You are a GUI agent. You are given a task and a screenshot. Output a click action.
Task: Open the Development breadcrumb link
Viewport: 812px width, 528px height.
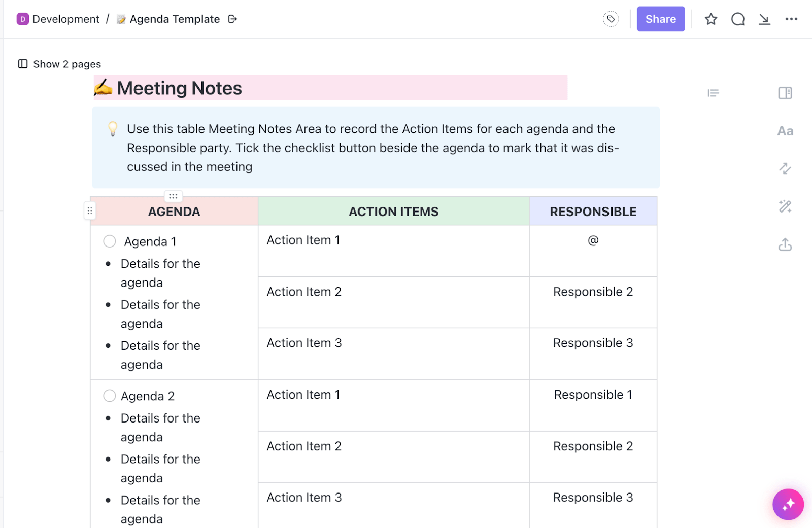(66, 19)
